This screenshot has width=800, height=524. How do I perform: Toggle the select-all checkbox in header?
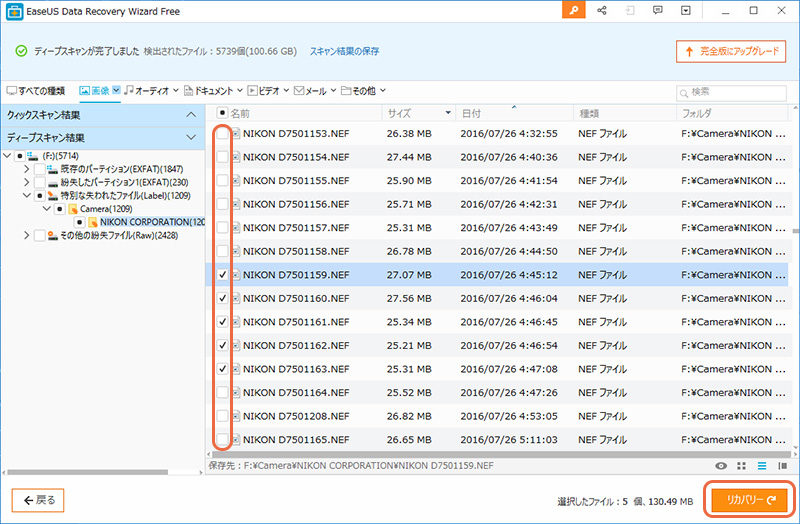[222, 113]
